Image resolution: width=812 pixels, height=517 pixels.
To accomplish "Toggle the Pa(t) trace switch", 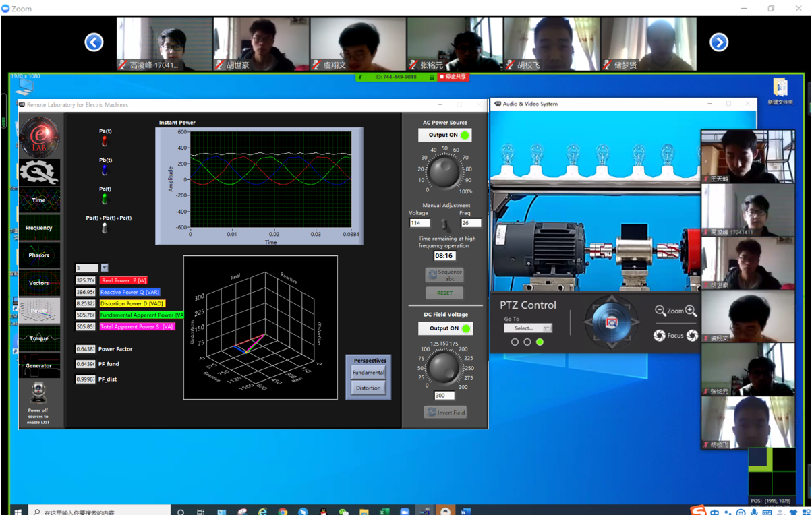I will pyautogui.click(x=105, y=141).
